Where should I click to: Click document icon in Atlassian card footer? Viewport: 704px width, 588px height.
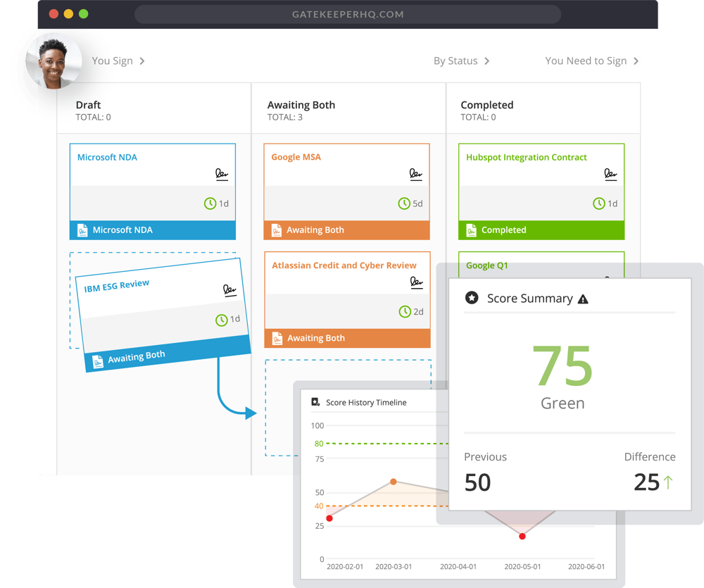(277, 338)
